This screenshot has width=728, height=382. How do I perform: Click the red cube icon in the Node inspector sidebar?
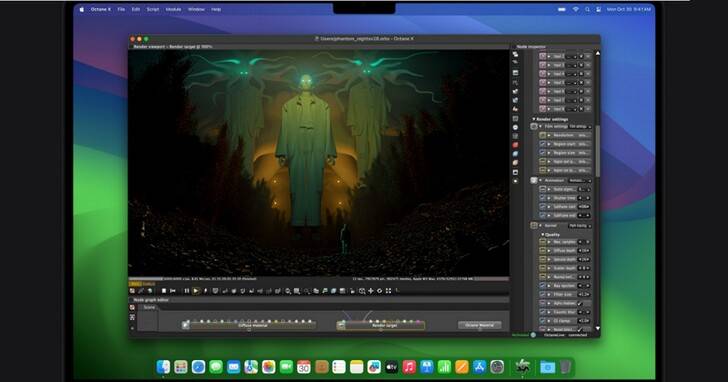515,145
